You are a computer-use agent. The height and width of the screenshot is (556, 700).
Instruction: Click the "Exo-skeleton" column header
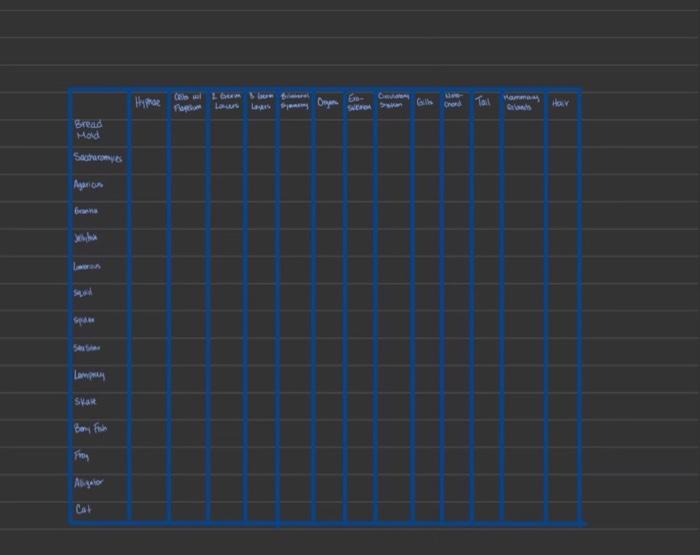359,102
